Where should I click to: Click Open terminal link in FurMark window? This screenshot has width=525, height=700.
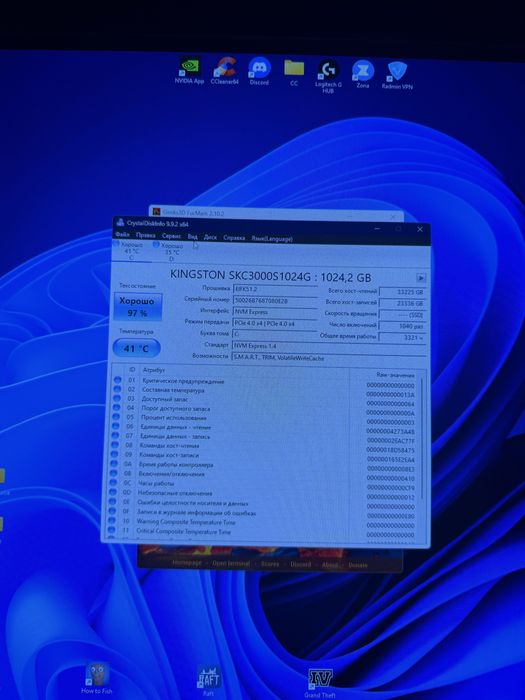tap(230, 563)
